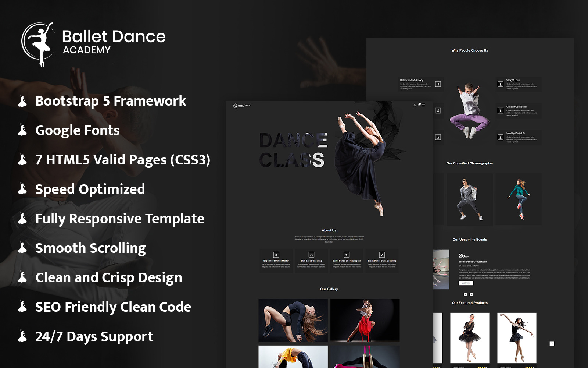
Task: Click the JUST NOW event button
Action: point(466,283)
